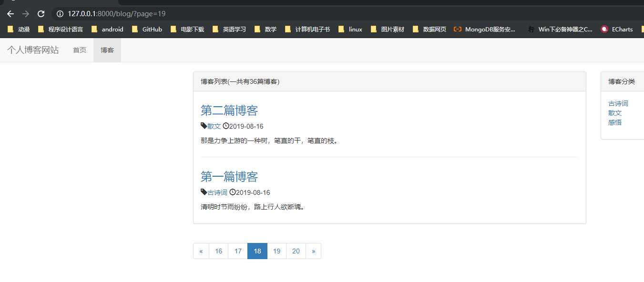Open the 动漫 bookmark folder

[19, 29]
